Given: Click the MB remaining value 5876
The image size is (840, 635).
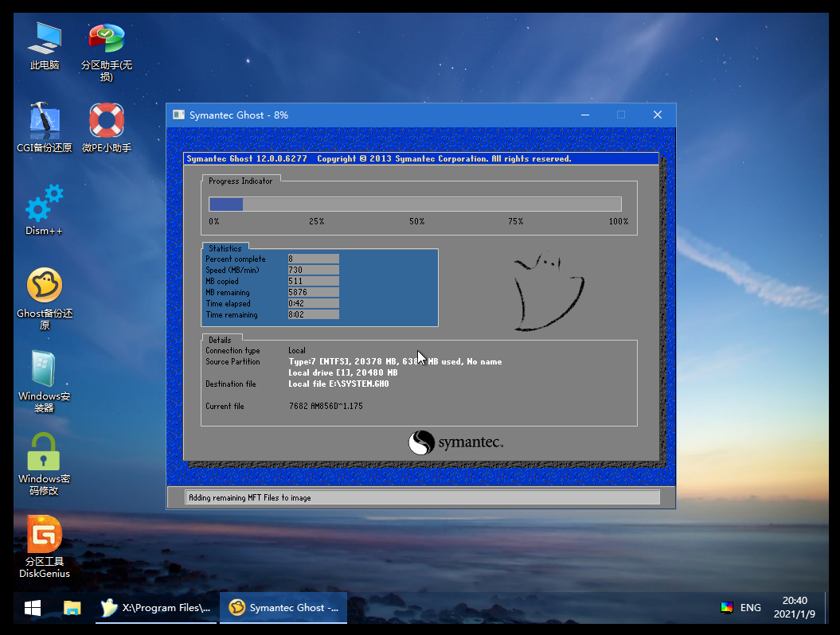Looking at the screenshot, I should (x=314, y=292).
